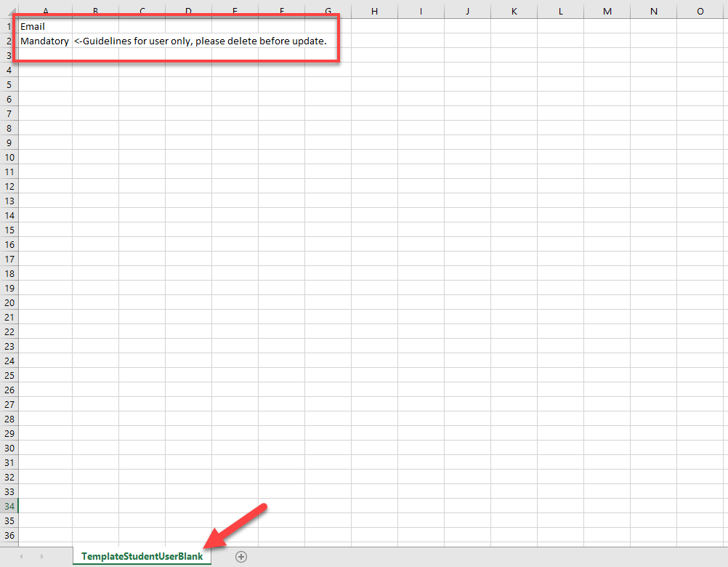
Task: Select column K header
Action: (514, 11)
